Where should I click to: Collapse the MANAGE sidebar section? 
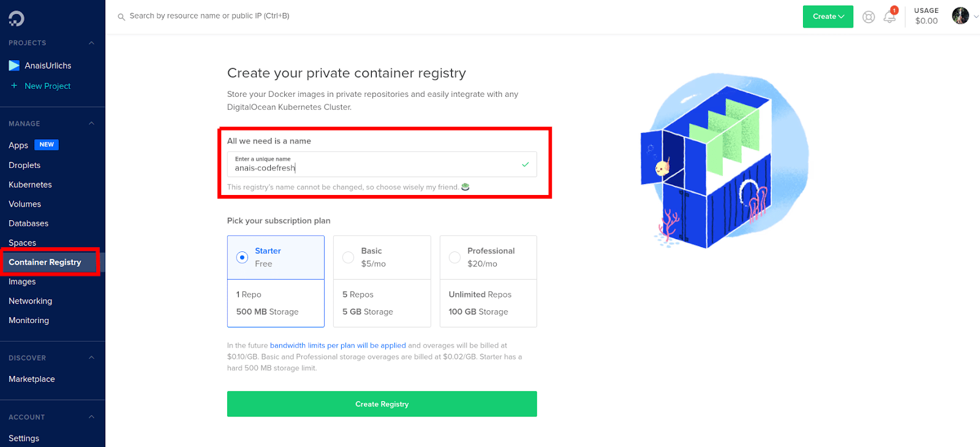click(91, 123)
